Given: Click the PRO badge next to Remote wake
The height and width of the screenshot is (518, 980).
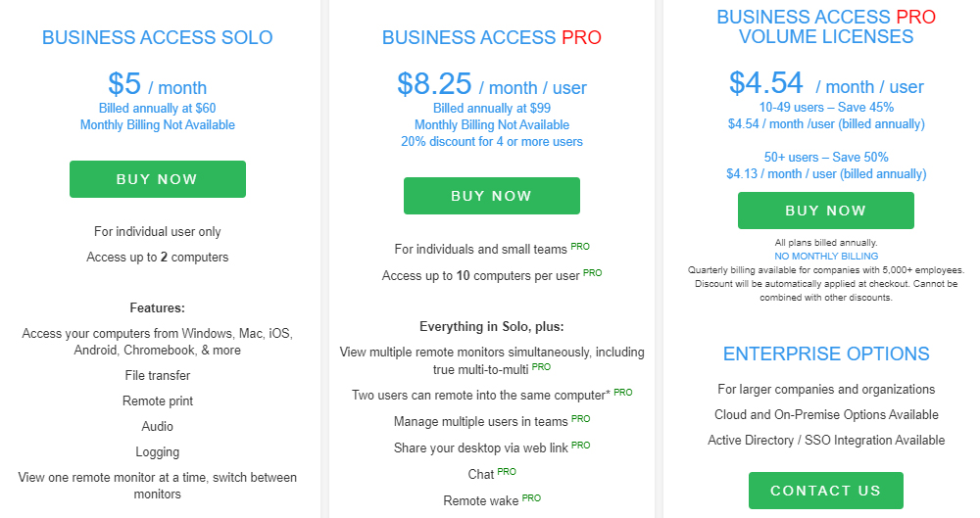Looking at the screenshot, I should (531, 498).
